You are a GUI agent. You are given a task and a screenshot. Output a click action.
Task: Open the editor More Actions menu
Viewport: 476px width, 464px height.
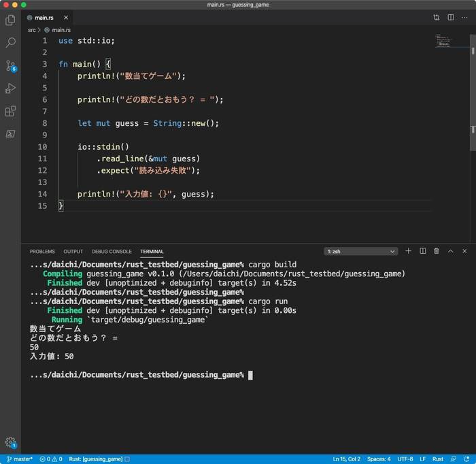pos(464,18)
